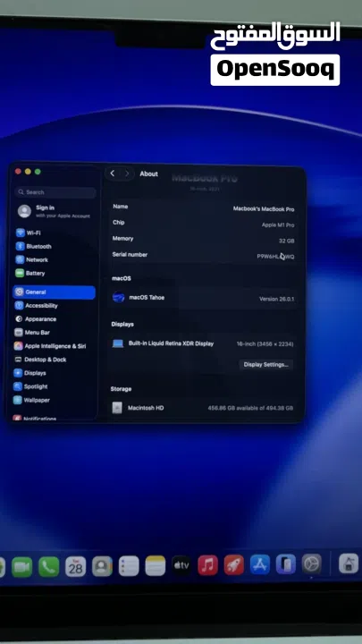
Task: Click the 16-inch (3456 × 2234) value
Action: (265, 344)
